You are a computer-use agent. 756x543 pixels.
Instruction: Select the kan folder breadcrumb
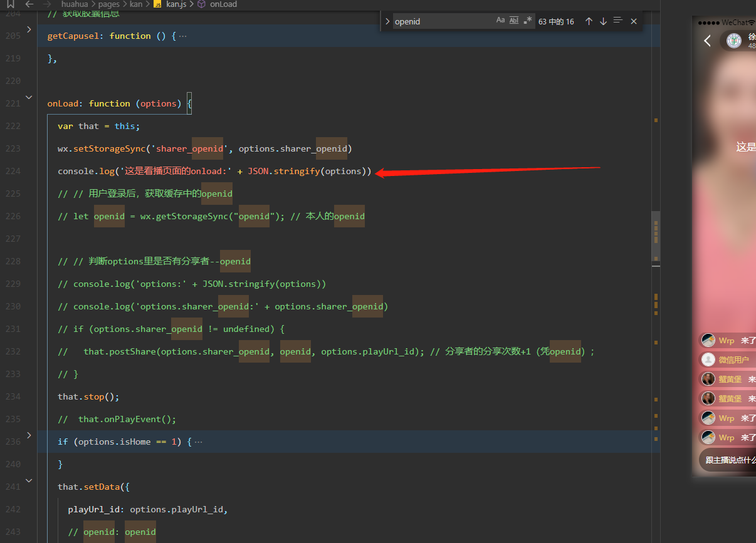[136, 4]
